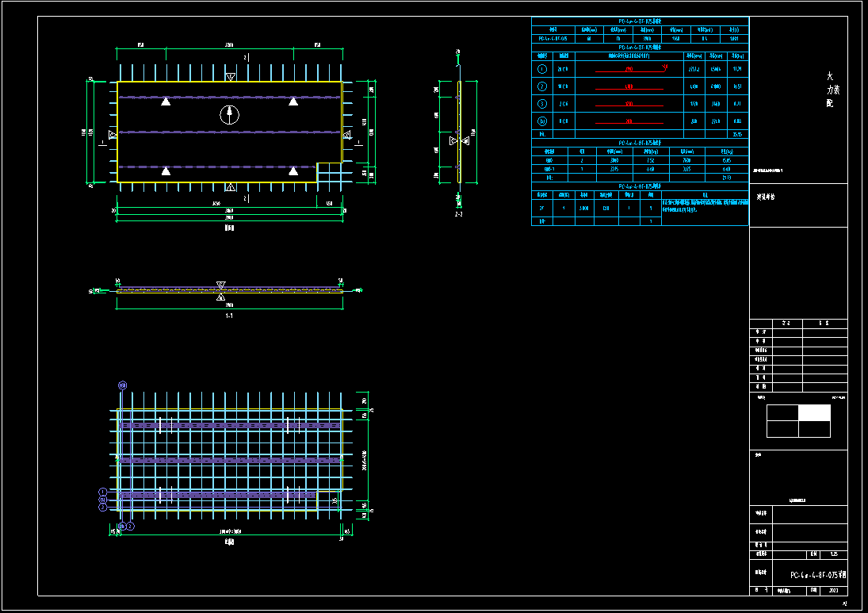
Task: Click the white highlighted quadrant in key plan
Action: click(x=814, y=412)
